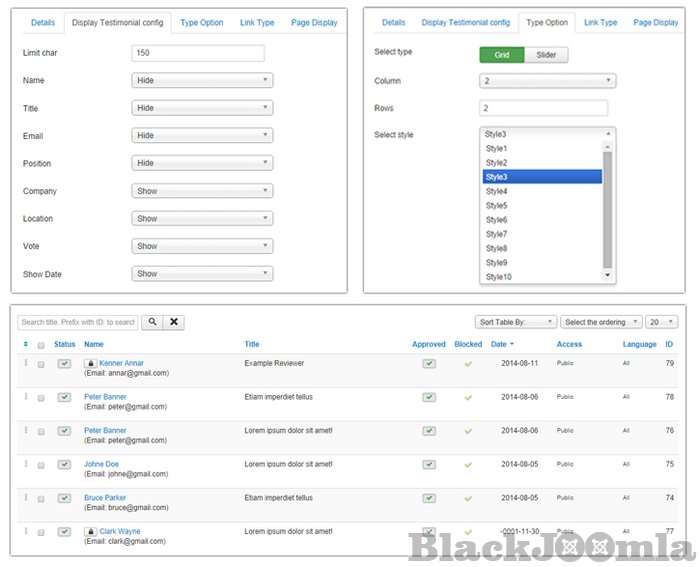Open the Details tab in right panel
The height and width of the screenshot is (567, 700).
tap(394, 22)
